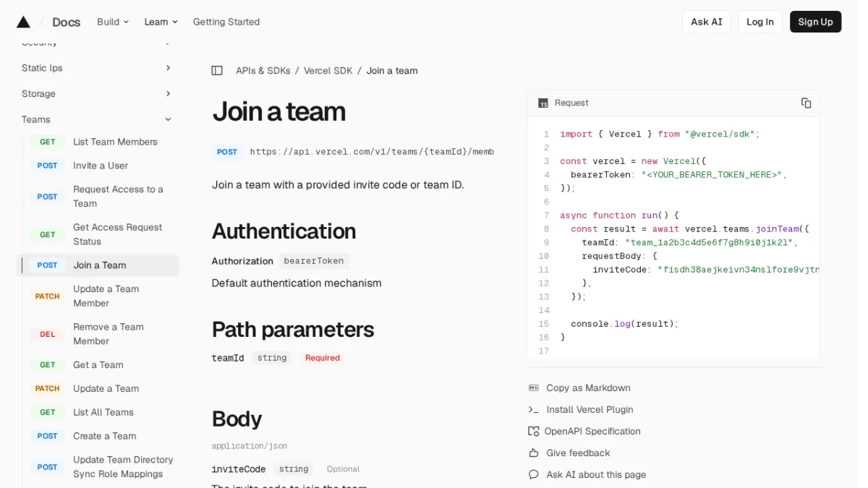The image size is (868, 488).
Task: Open Update a Team Member page
Action: [106, 296]
